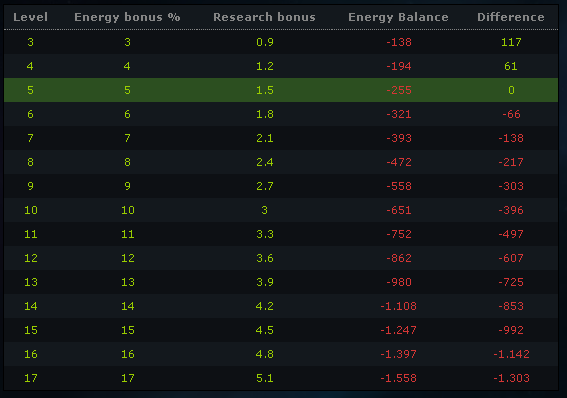Click the Energy Balance value -980
The height and width of the screenshot is (398, 567).
click(x=399, y=282)
